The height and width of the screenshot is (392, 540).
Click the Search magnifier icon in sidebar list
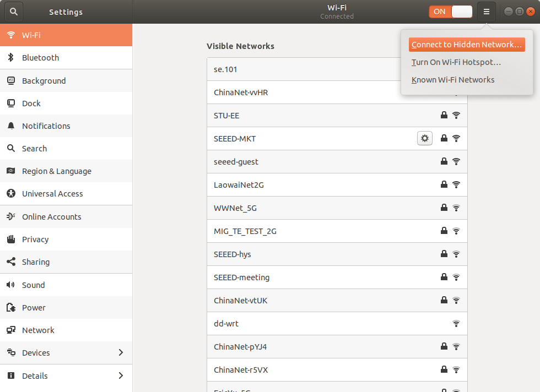[x=11, y=148]
